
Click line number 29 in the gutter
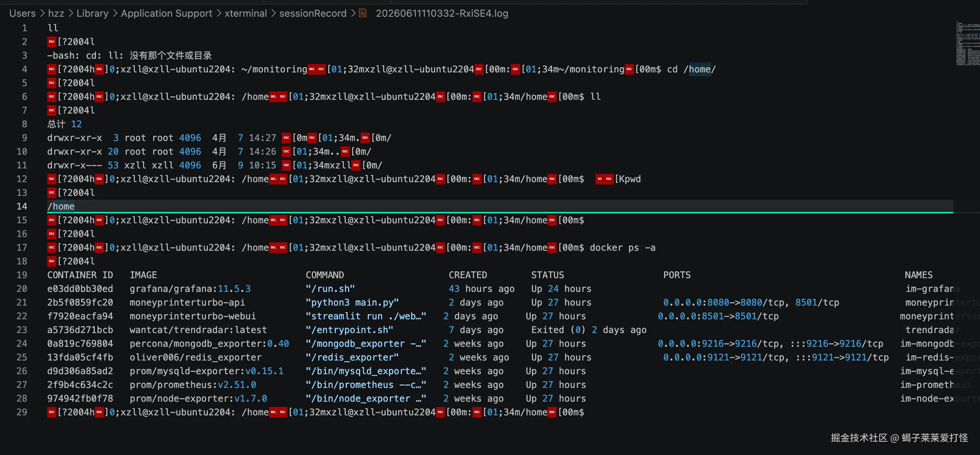(x=22, y=412)
